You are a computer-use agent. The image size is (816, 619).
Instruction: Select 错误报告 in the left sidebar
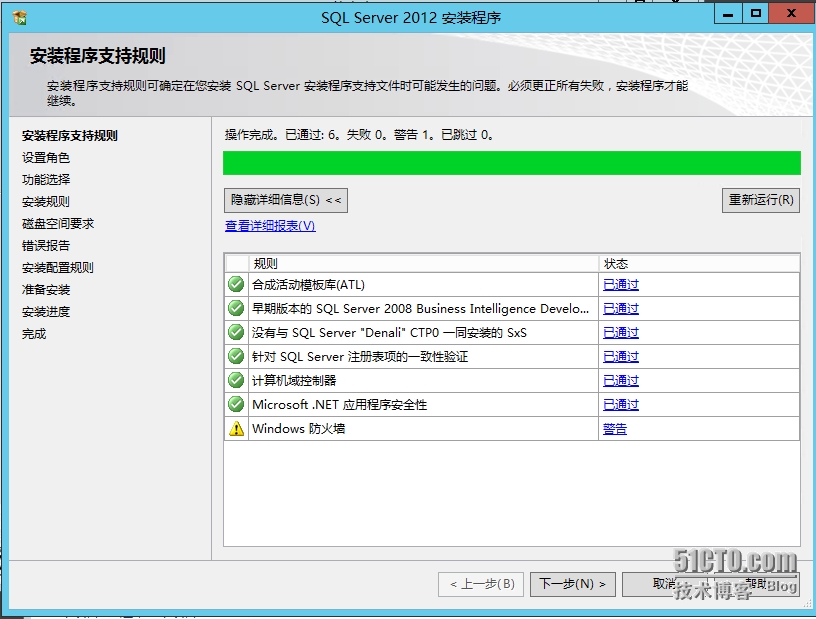click(46, 246)
